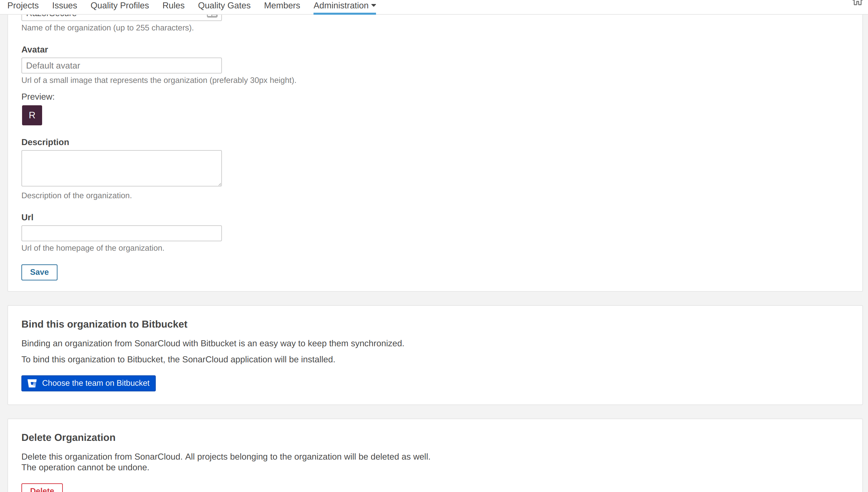Click the partially visible top-right corner icon
Viewport: 868px width, 492px height.
[858, 3]
